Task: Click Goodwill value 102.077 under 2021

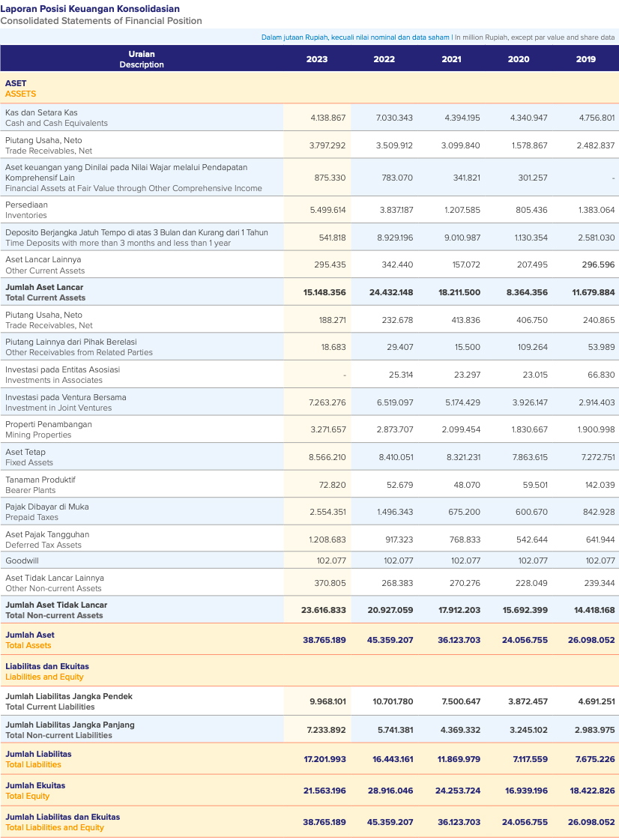Action: [465, 560]
